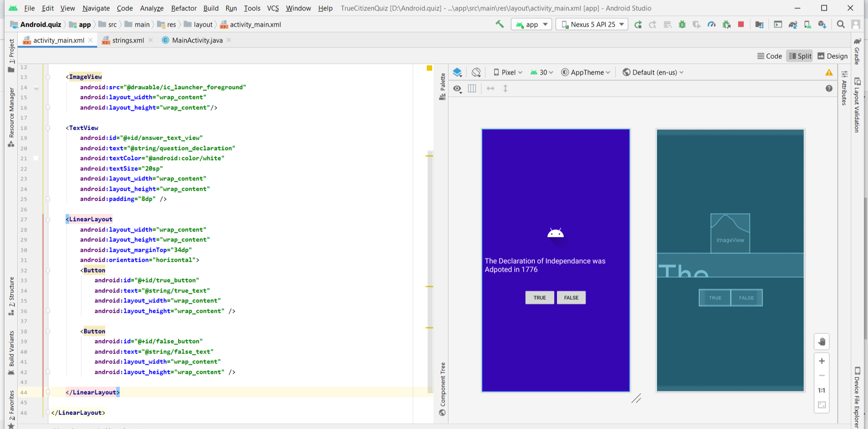Viewport: 868px width, 429px height.
Task: Click Attach Debugger to Android Process icon
Action: click(x=726, y=24)
